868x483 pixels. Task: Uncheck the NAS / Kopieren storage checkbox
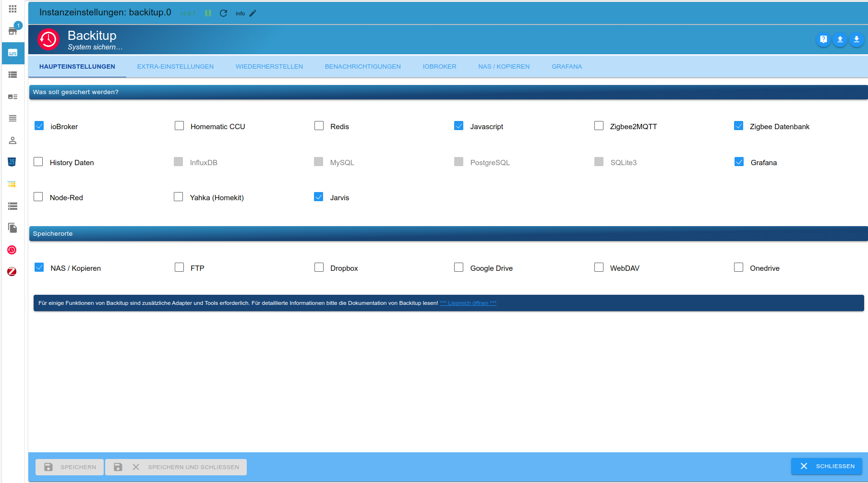tap(39, 267)
